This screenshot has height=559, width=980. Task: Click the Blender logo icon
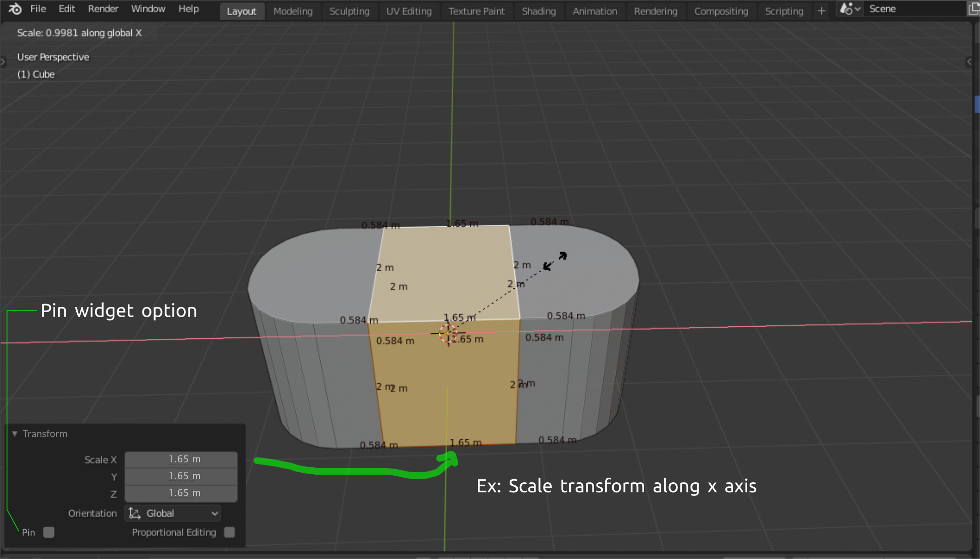point(15,9)
